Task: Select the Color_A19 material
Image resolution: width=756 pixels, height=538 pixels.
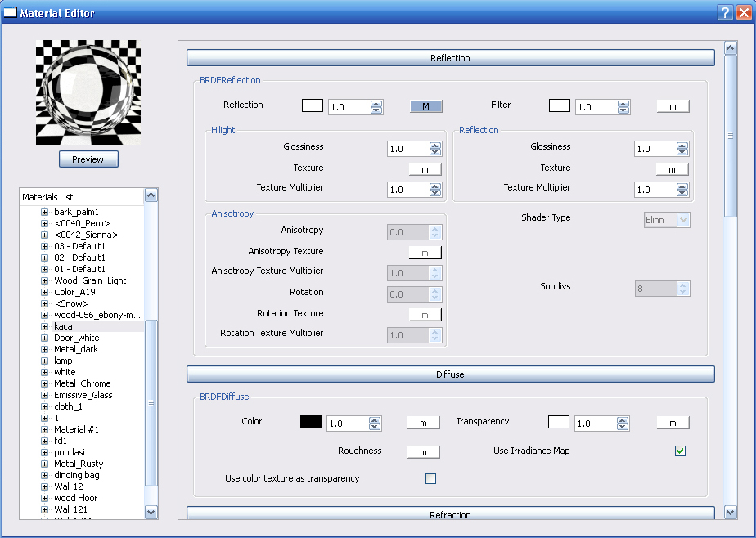Action: (x=74, y=292)
